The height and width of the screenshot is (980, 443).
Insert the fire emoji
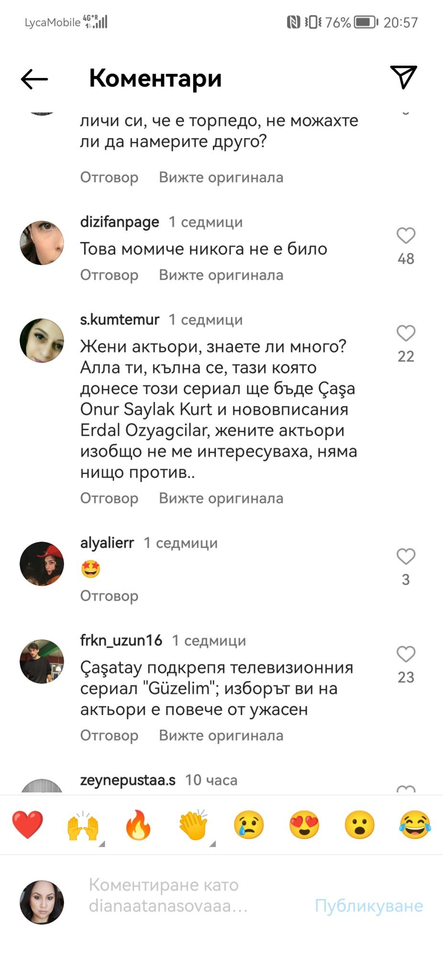tap(138, 824)
